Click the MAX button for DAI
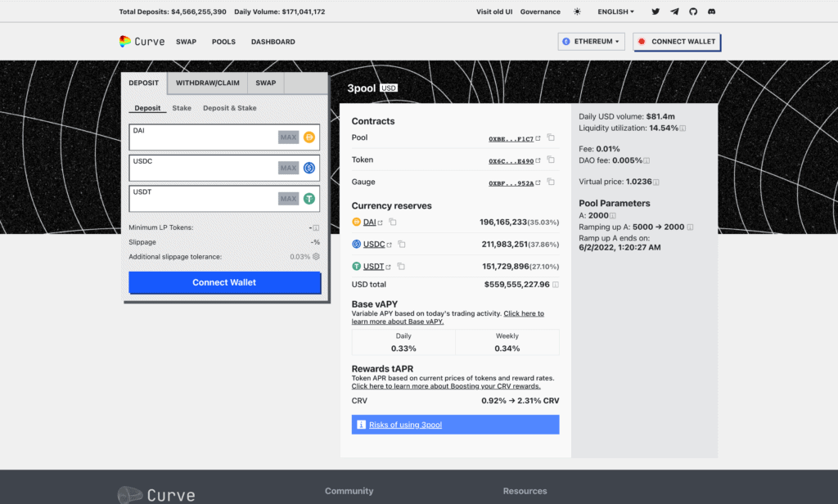 pos(288,137)
